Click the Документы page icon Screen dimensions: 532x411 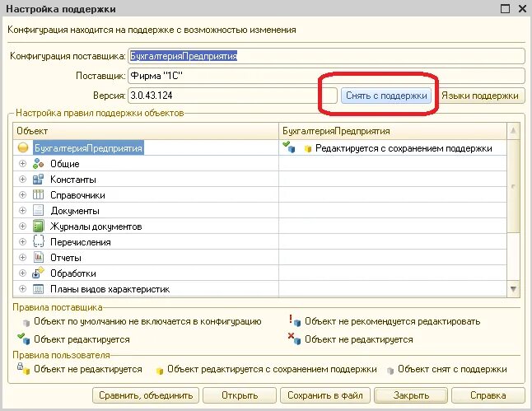pos(39,210)
